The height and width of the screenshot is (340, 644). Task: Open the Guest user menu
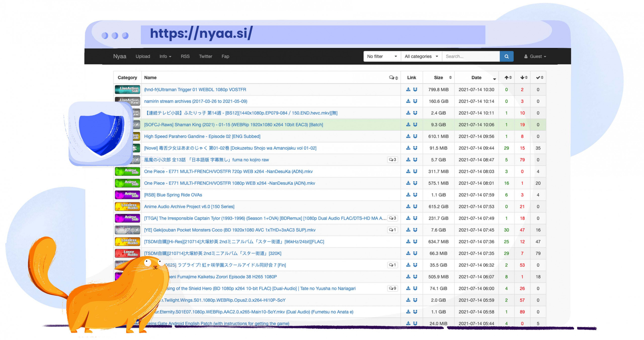tap(535, 56)
